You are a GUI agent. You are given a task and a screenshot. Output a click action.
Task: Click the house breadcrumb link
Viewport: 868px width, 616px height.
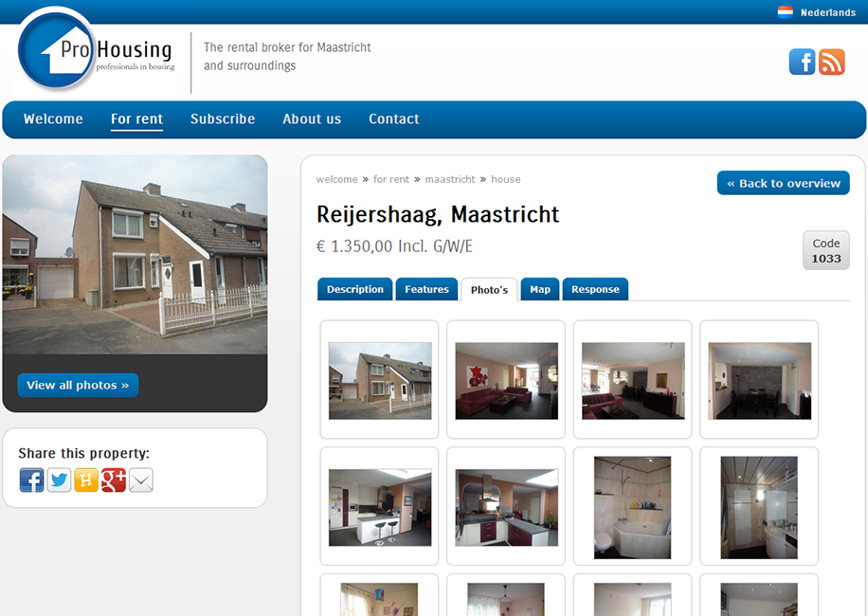tap(505, 179)
